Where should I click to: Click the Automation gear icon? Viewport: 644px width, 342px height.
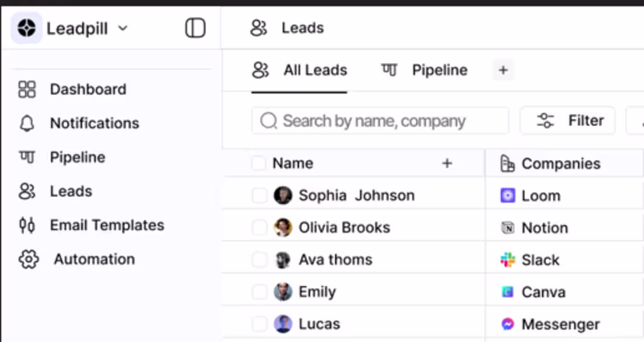27,259
